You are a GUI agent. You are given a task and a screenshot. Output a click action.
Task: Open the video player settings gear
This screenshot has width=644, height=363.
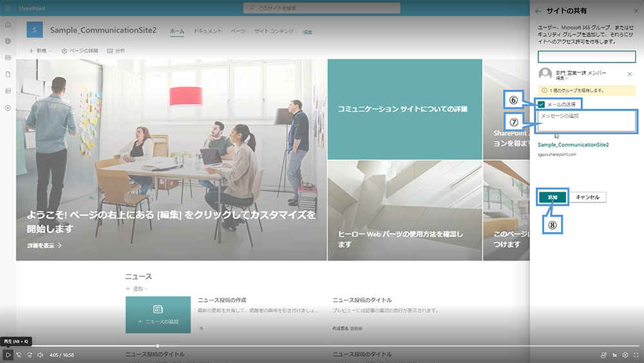point(625,355)
